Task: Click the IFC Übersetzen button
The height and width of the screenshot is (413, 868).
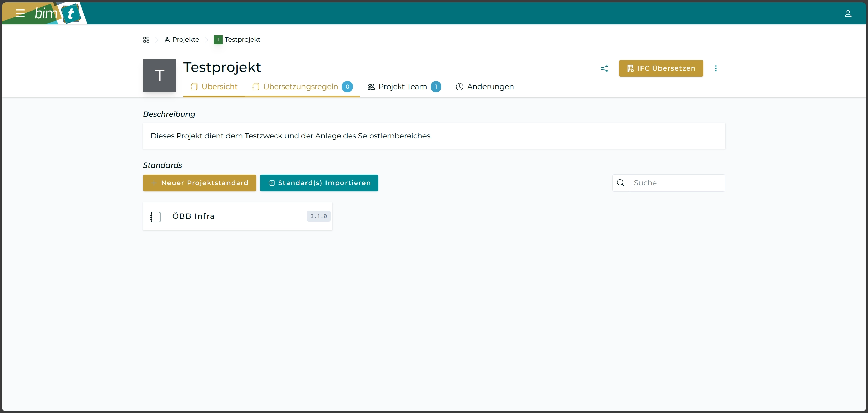Action: click(x=661, y=68)
